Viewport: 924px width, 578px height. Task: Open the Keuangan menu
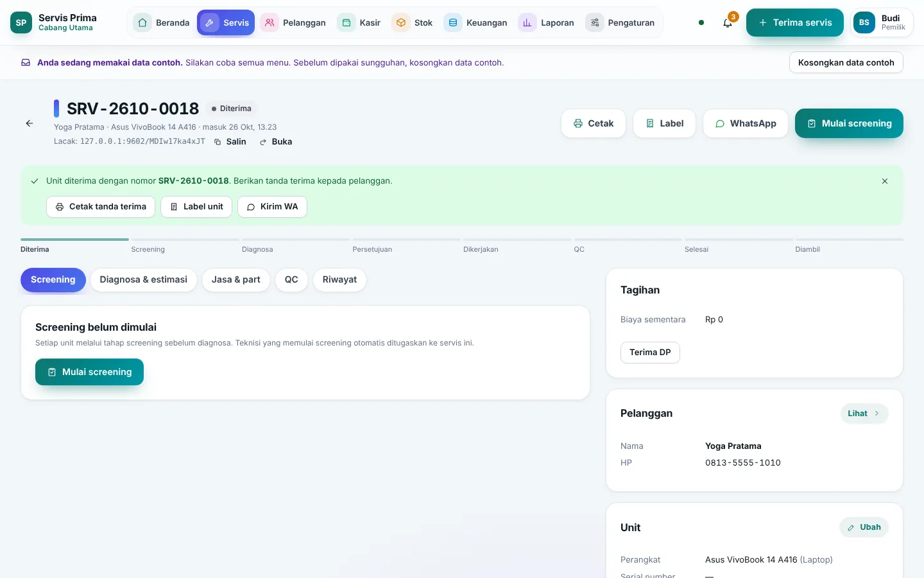pyautogui.click(x=475, y=22)
